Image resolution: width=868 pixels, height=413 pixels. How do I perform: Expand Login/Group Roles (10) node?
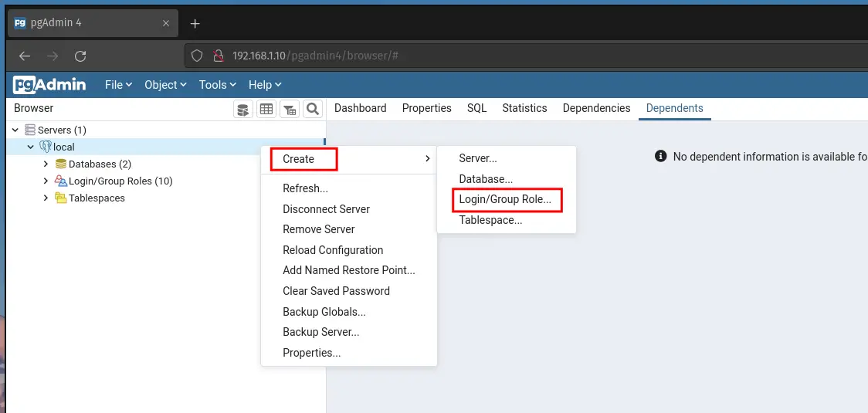click(x=46, y=181)
